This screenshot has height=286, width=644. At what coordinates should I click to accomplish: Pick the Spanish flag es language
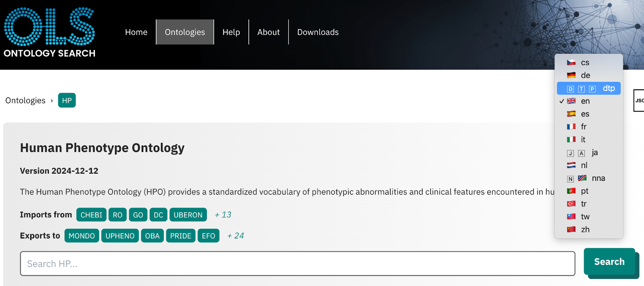(x=588, y=114)
